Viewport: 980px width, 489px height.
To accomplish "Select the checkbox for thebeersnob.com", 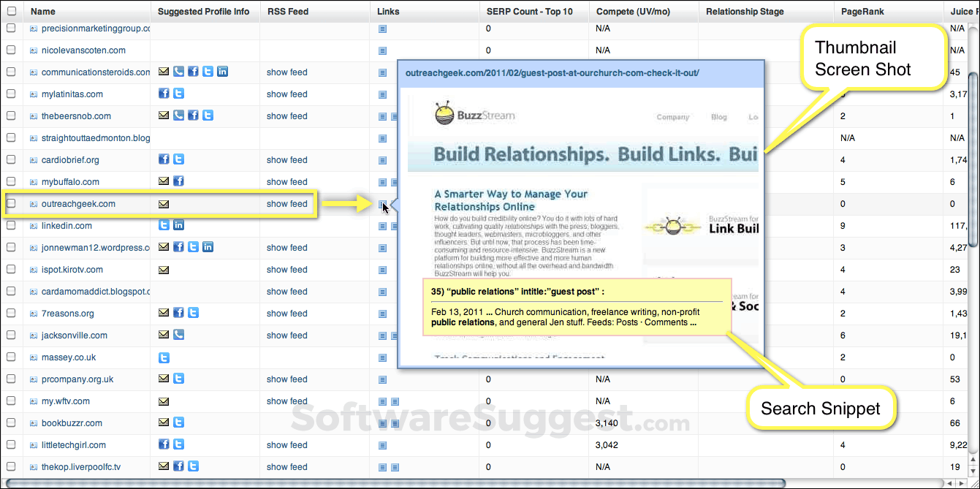I will [10, 115].
